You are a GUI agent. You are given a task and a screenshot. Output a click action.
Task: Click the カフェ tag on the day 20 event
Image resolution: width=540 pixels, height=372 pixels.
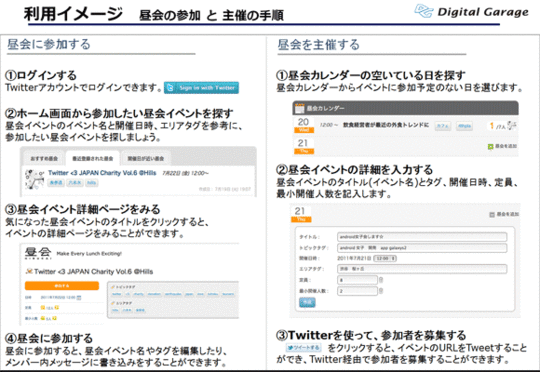[x=443, y=126]
